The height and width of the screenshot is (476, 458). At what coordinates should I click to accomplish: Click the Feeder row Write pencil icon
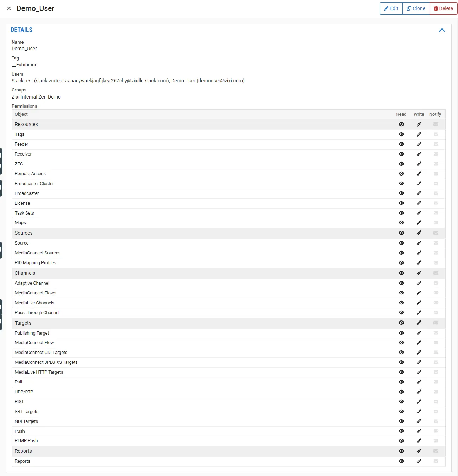tap(419, 144)
